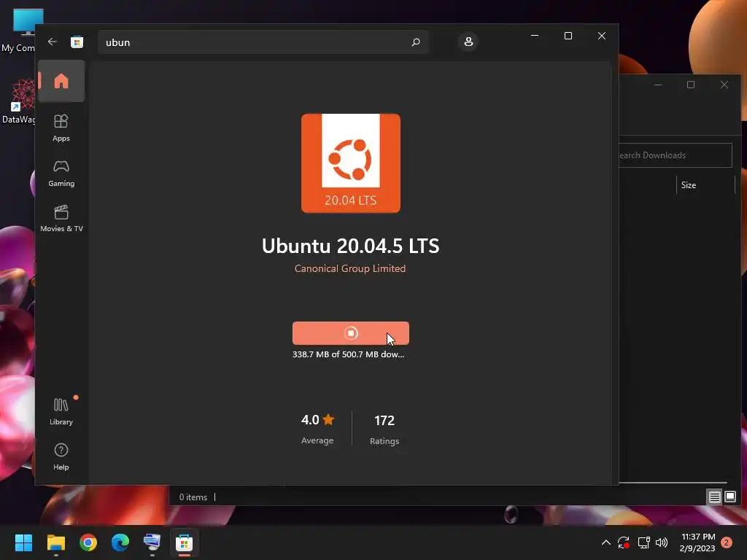The height and width of the screenshot is (560, 747).
Task: Show hidden system tray icons
Action: [x=606, y=542]
